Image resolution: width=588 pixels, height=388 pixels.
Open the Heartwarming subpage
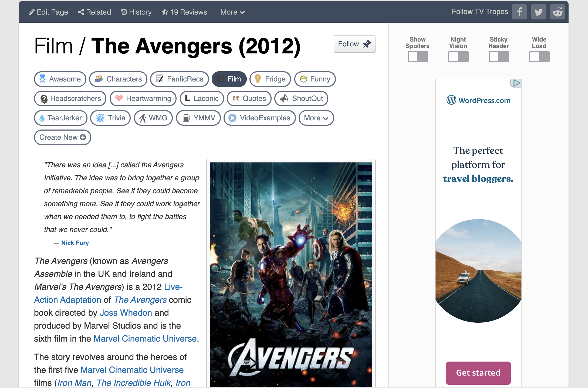click(143, 98)
